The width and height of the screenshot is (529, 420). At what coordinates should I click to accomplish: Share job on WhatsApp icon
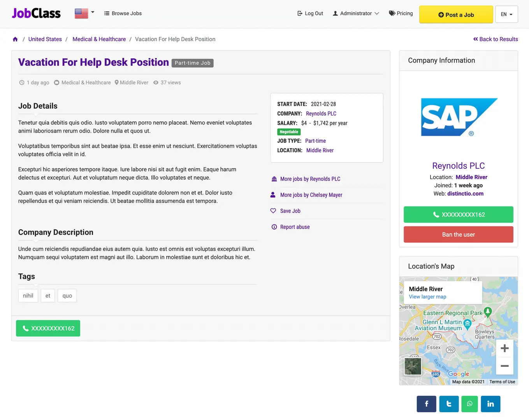tap(469, 404)
